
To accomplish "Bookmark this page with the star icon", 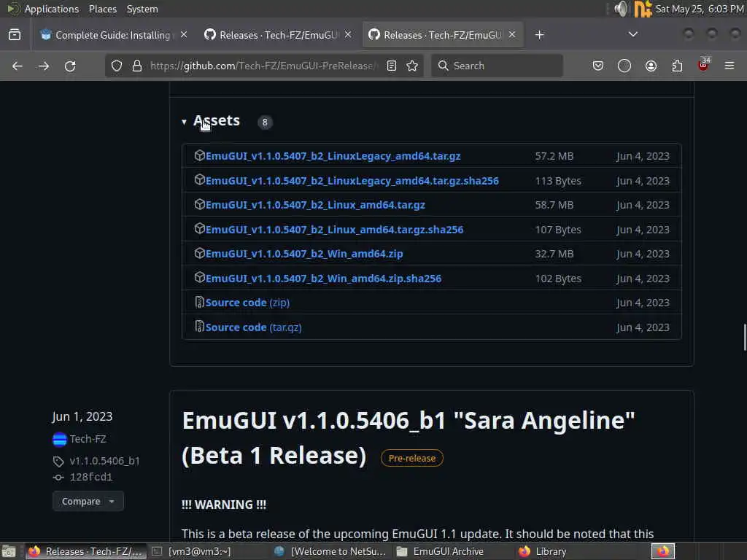I will (413, 66).
